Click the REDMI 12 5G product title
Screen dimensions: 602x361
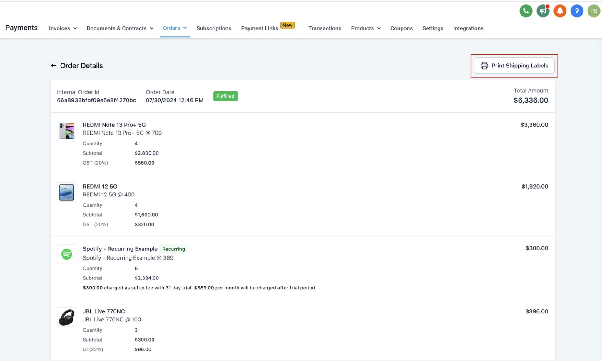(100, 186)
